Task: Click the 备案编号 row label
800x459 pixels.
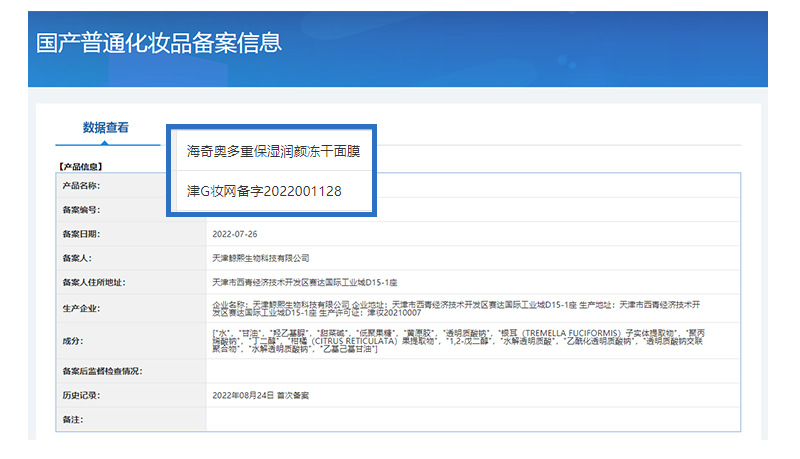Action: pos(81,210)
